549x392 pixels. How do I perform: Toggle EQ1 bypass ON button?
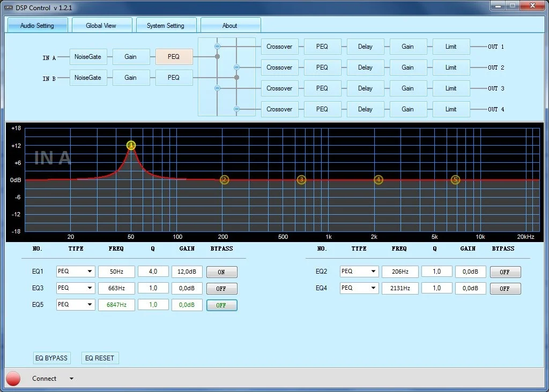coord(221,272)
